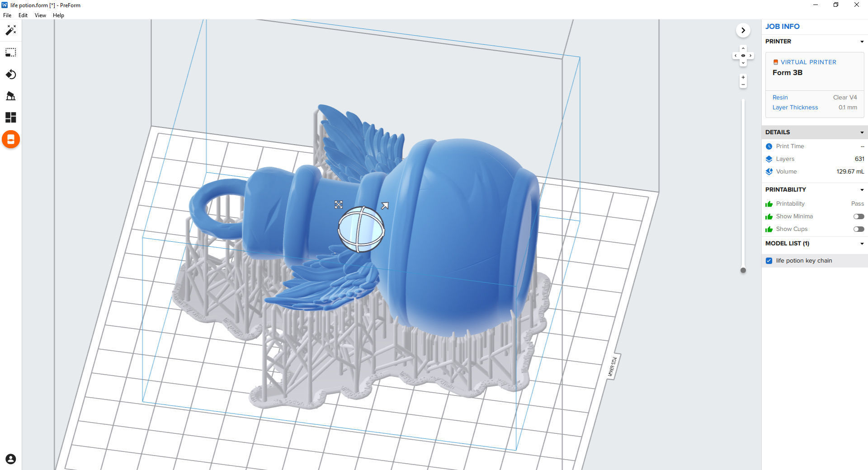Click the rotation sphere manipulator on model
The height and width of the screenshot is (470, 868).
coord(361,229)
